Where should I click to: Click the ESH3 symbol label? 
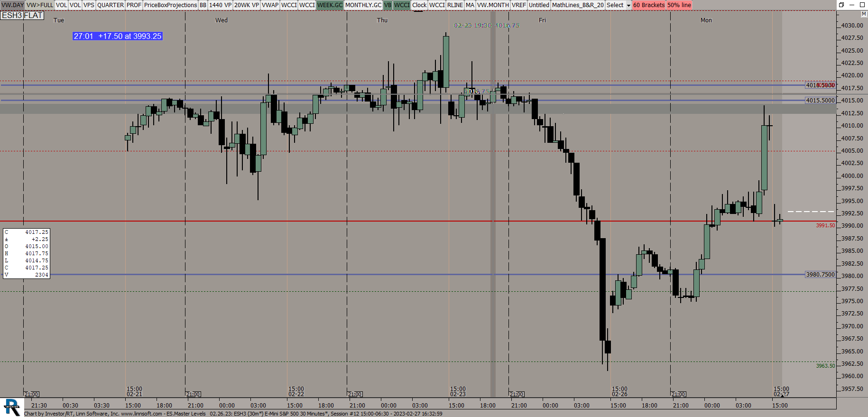(12, 15)
